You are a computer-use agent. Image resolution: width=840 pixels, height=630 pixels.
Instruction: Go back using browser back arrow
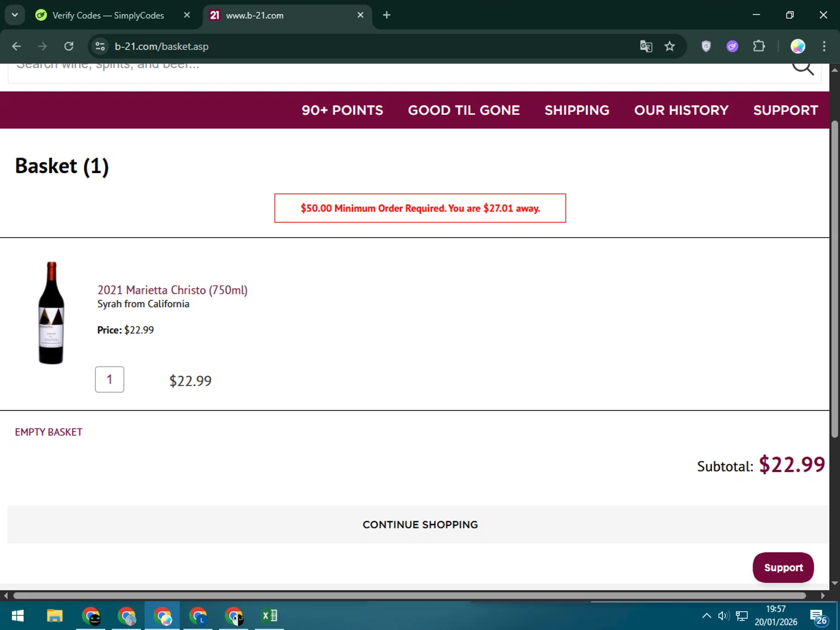[x=16, y=46]
